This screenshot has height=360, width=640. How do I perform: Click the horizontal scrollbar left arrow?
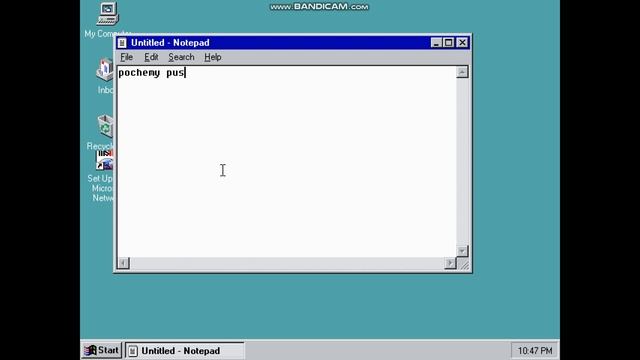click(123, 263)
